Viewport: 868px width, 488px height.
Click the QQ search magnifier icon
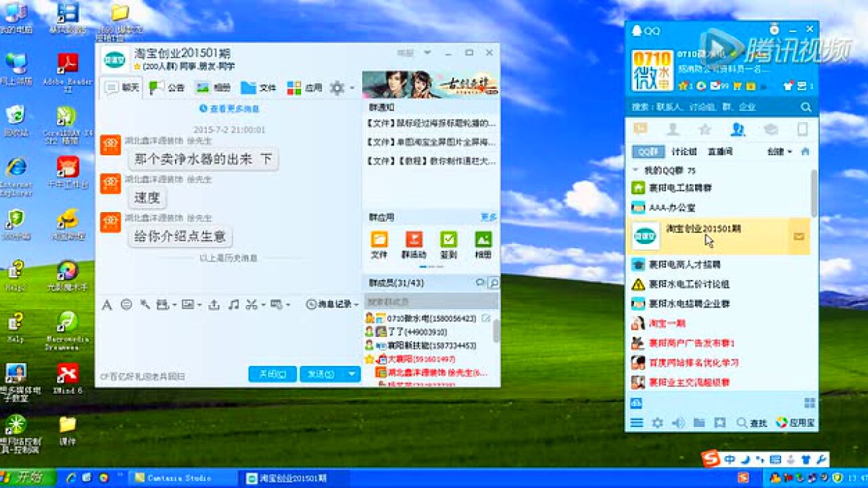(806, 107)
